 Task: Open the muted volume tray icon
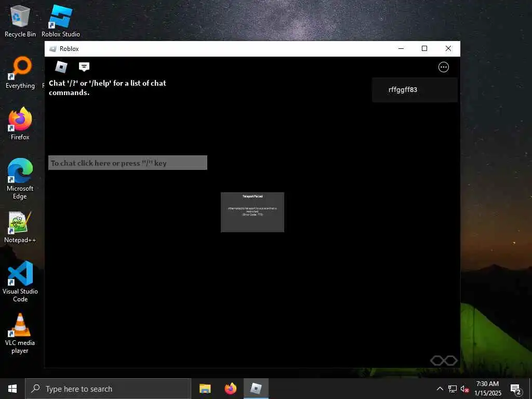(464, 389)
